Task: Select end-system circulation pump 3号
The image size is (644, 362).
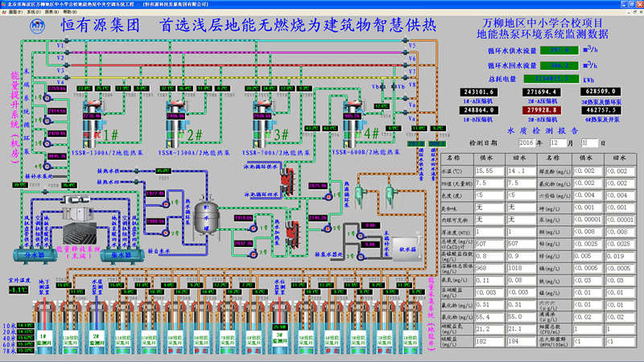Action: (47, 143)
